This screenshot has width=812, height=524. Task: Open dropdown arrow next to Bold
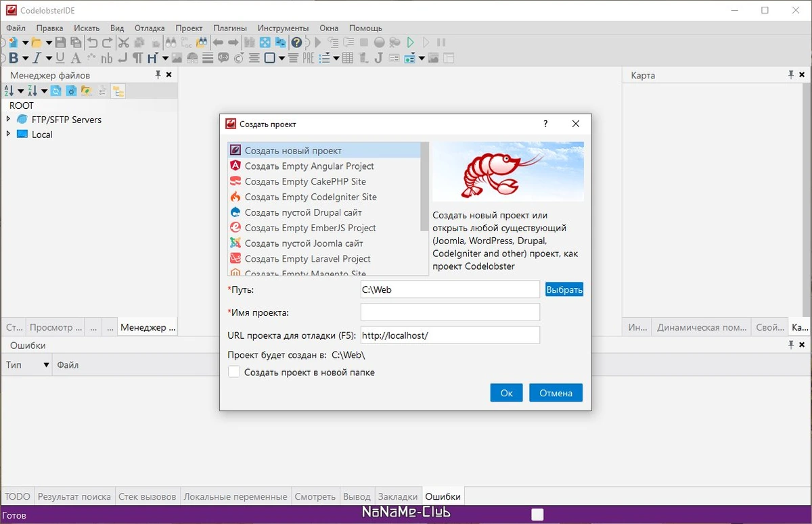[26, 58]
